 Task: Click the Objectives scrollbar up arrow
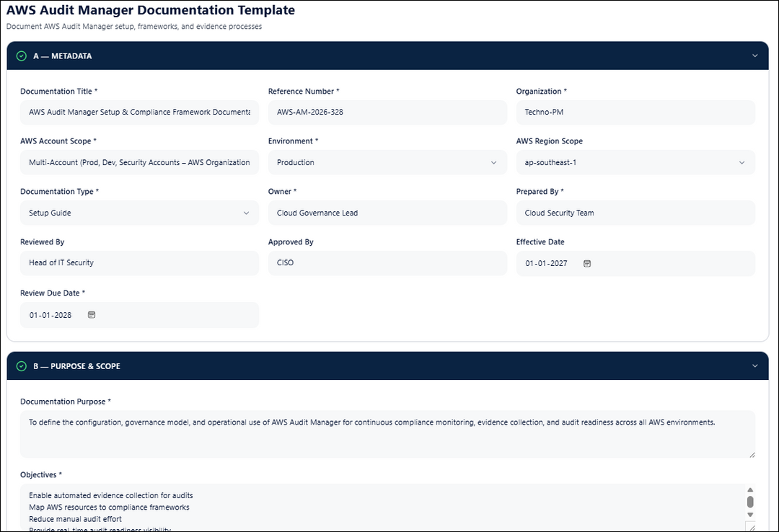[750, 489]
